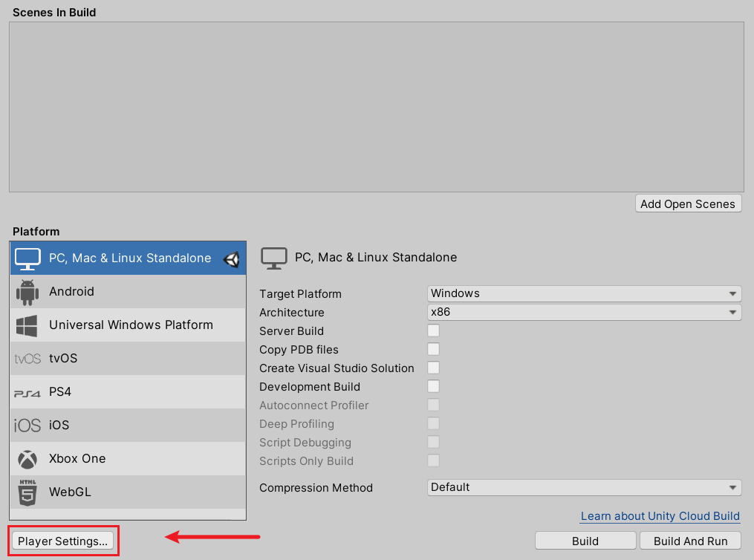Click the Unity logo on selected platform
Viewport: 754px width, 560px height.
(x=232, y=259)
